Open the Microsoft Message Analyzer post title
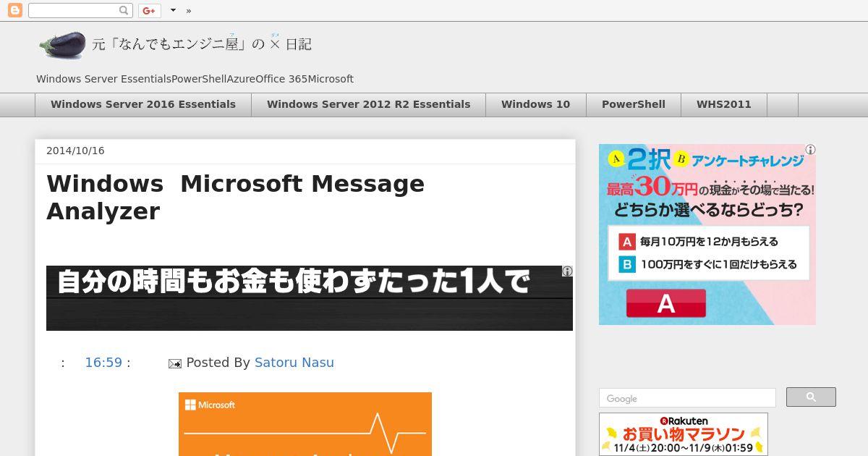The image size is (868, 456). 235,197
